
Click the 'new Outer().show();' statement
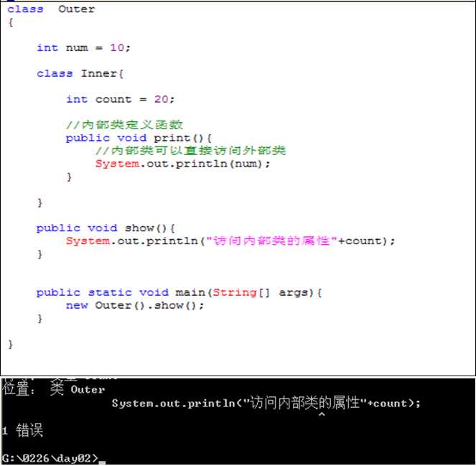click(x=135, y=305)
